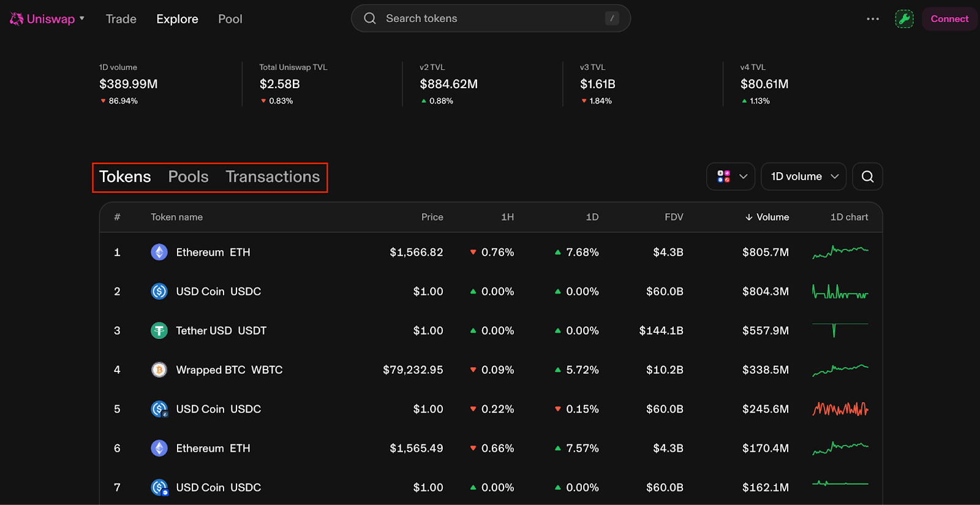Open the network filter dropdown
This screenshot has height=505, width=980.
(731, 177)
